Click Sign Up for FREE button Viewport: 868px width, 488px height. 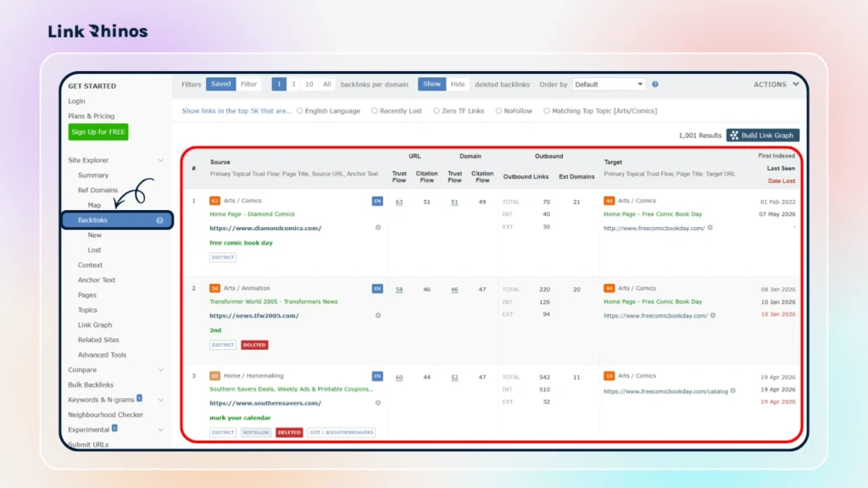click(98, 131)
